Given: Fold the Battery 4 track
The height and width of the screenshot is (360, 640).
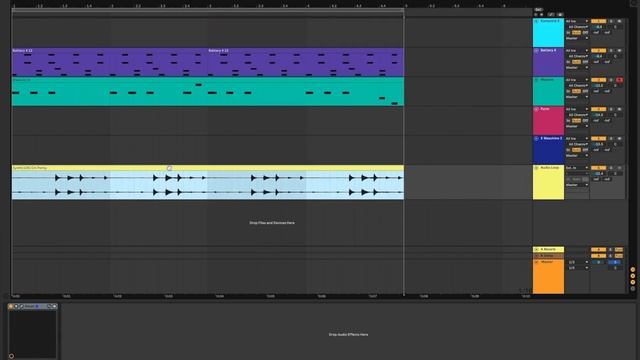Looking at the screenshot, I should tap(536, 51).
